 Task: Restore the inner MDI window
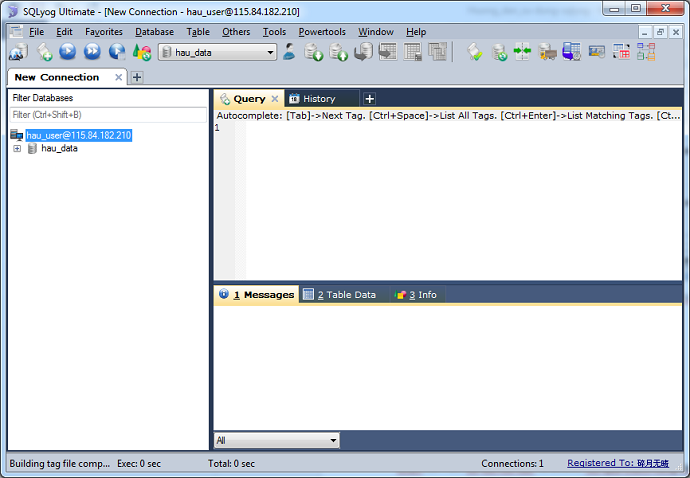tap(660, 32)
